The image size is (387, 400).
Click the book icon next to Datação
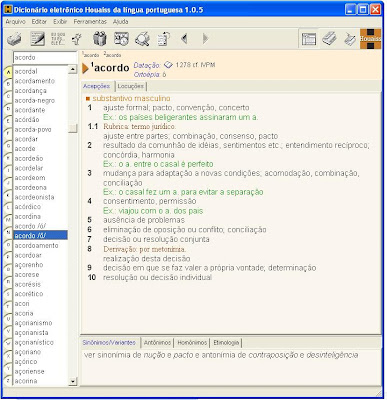pyautogui.click(x=168, y=65)
